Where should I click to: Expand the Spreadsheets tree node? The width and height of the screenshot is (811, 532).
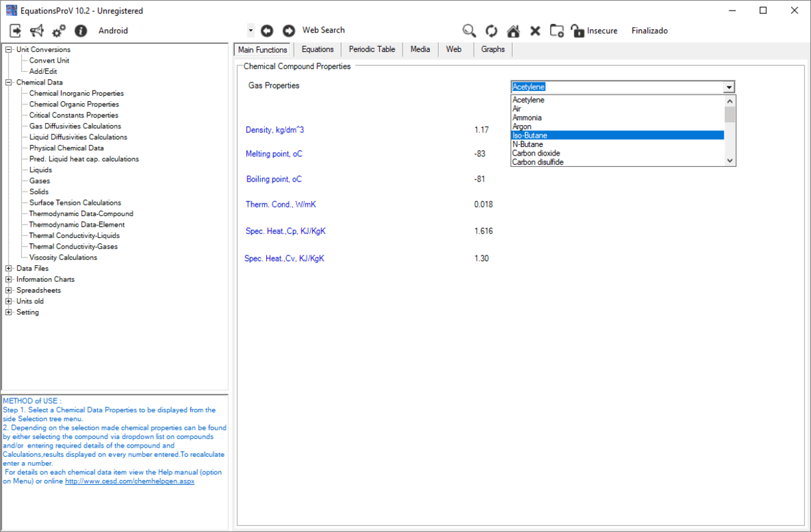tap(9, 291)
